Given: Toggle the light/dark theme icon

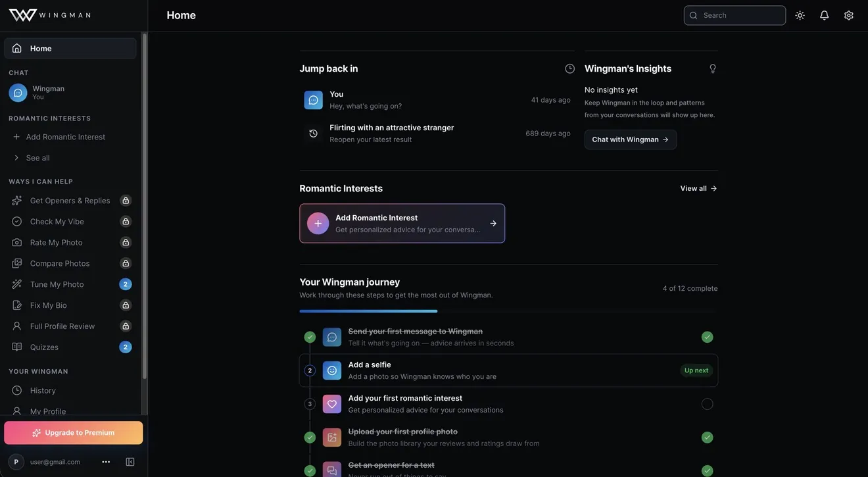Looking at the screenshot, I should pyautogui.click(x=800, y=15).
